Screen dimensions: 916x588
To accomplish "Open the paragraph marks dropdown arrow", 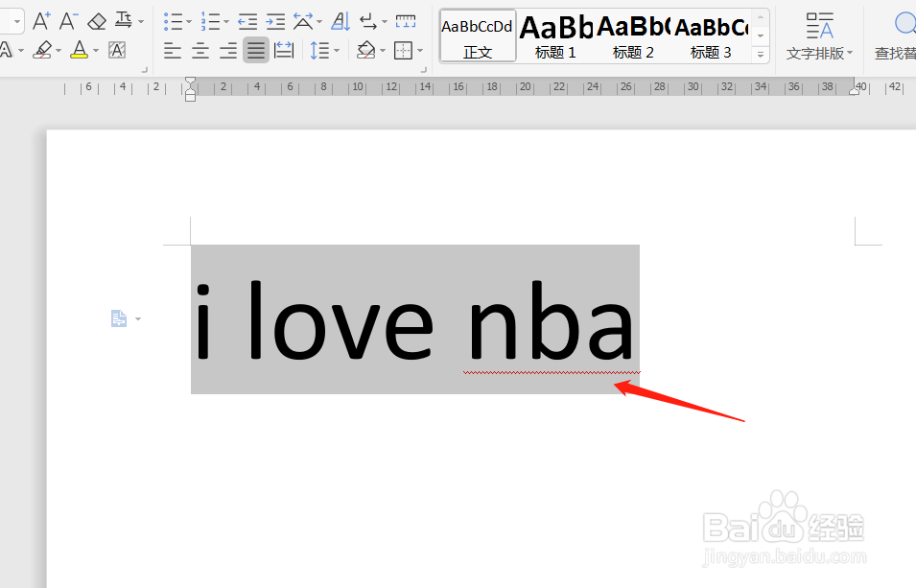I will click(385, 22).
